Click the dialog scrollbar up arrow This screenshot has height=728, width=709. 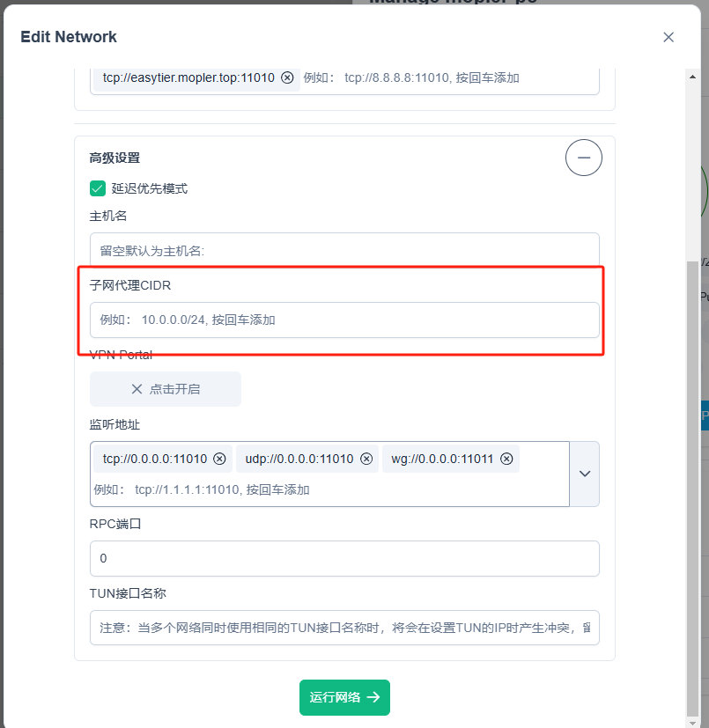click(x=693, y=77)
